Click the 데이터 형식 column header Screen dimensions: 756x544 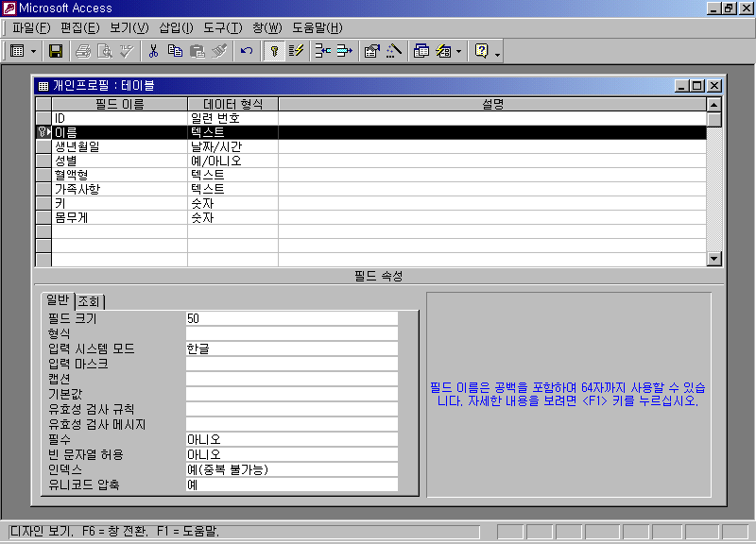click(x=232, y=104)
